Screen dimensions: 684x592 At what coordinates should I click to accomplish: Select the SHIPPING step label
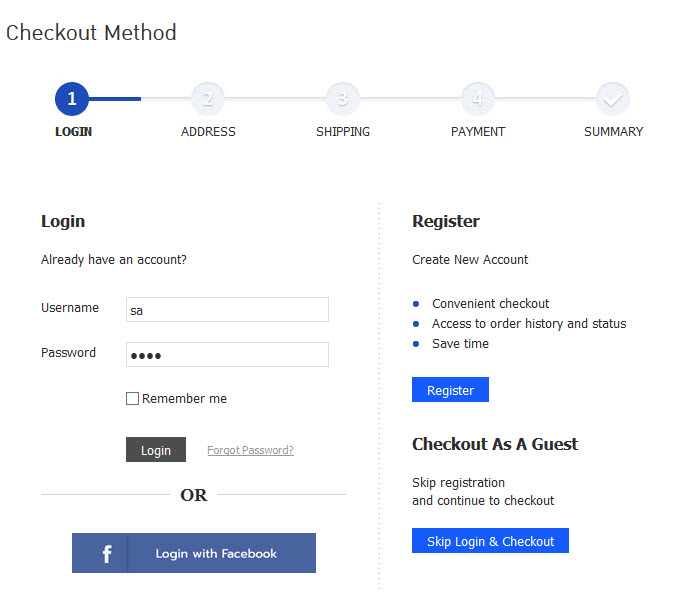coord(343,132)
